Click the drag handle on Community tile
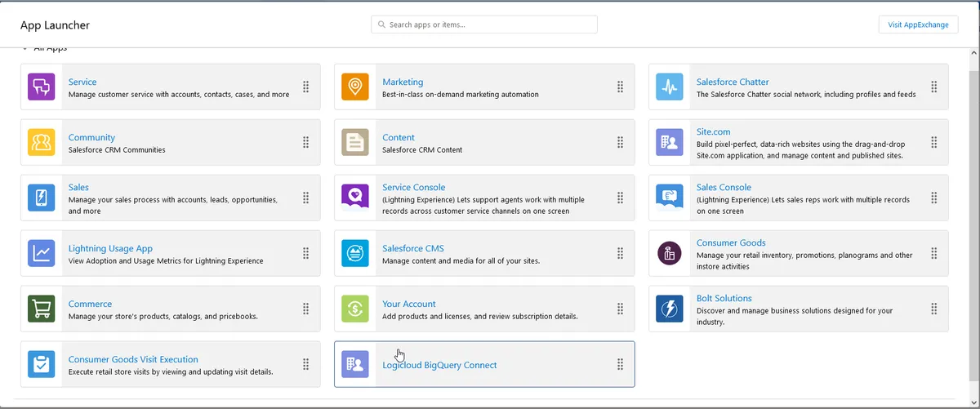The width and height of the screenshot is (980, 409). tap(305, 142)
